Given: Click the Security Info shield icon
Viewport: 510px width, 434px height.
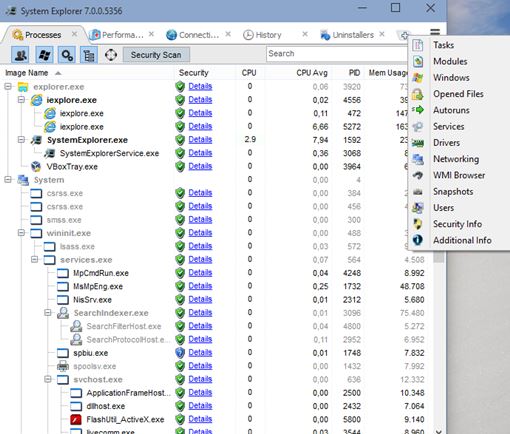Looking at the screenshot, I should 418,224.
